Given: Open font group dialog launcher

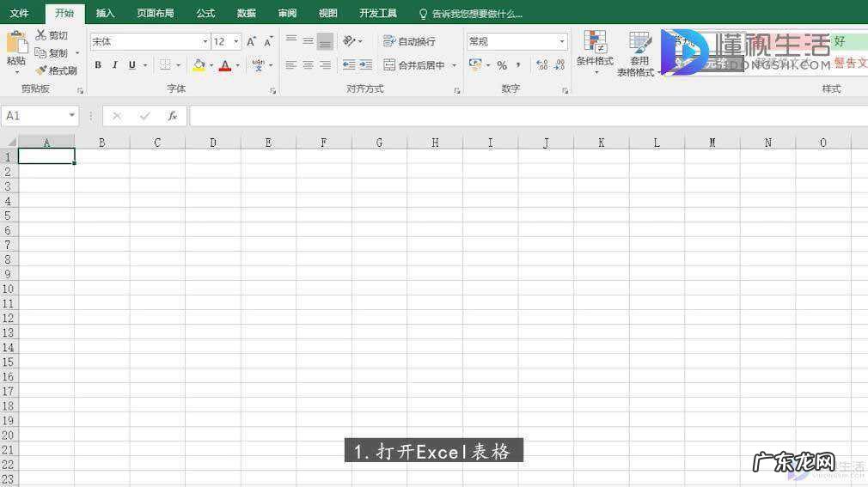Looking at the screenshot, I should point(273,90).
